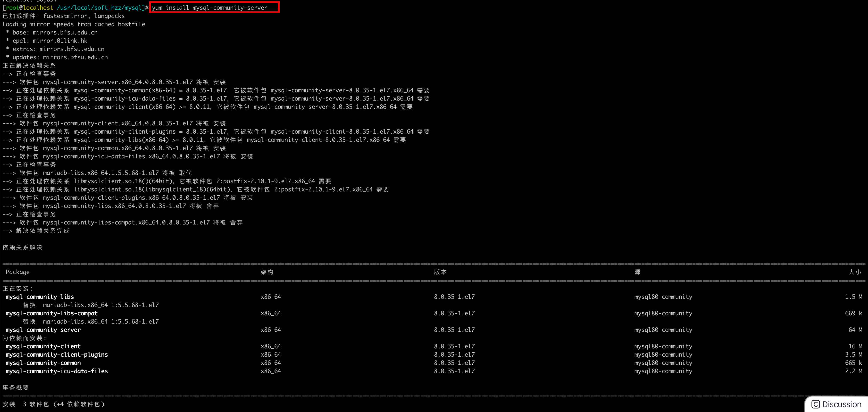
Task: Click the Discussion button
Action: tap(837, 404)
